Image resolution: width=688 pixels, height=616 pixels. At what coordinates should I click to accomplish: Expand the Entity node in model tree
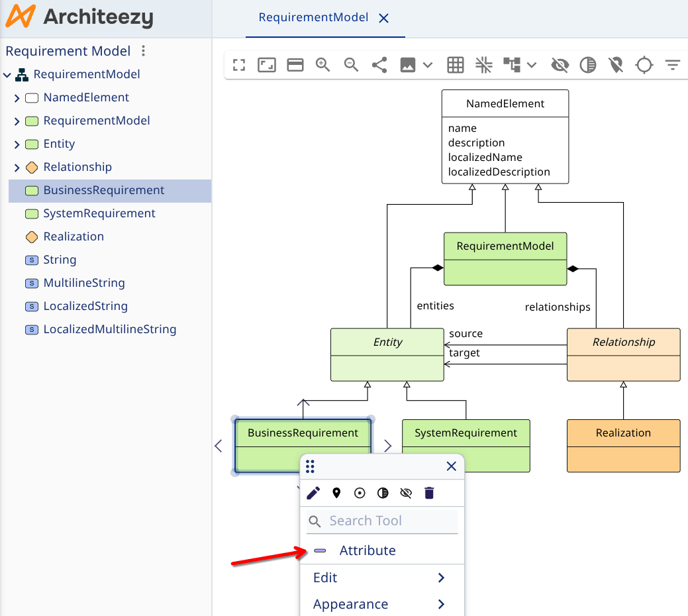[17, 144]
